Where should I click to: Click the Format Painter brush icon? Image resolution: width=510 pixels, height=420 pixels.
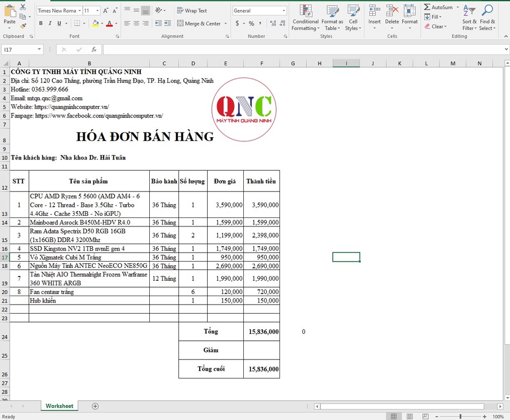[x=23, y=26]
